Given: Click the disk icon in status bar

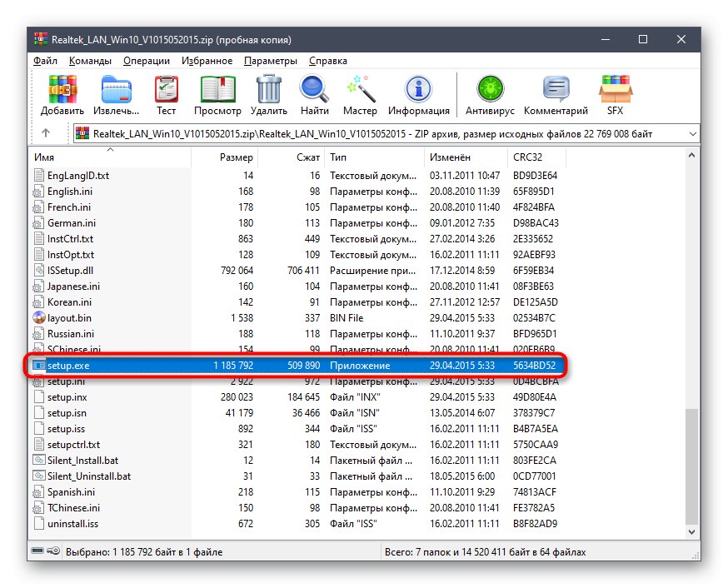Looking at the screenshot, I should point(37,551).
